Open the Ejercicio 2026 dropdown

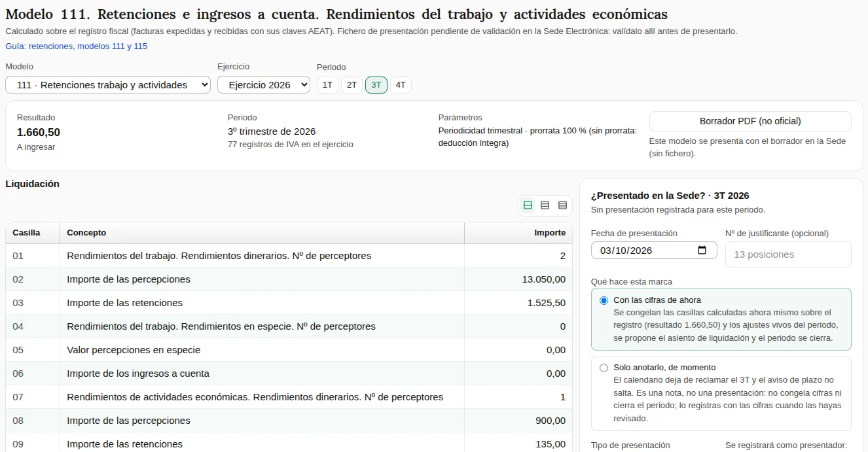coord(264,85)
